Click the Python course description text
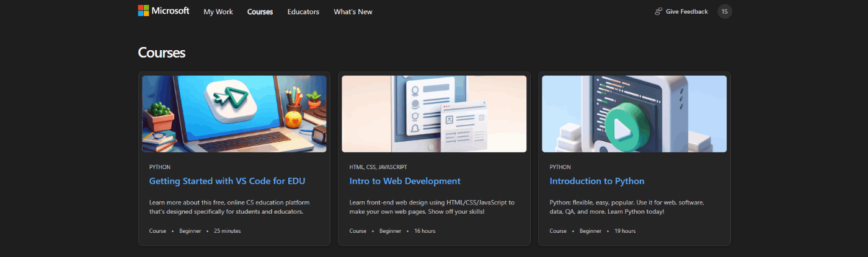The image size is (868, 257). pyautogui.click(x=626, y=207)
